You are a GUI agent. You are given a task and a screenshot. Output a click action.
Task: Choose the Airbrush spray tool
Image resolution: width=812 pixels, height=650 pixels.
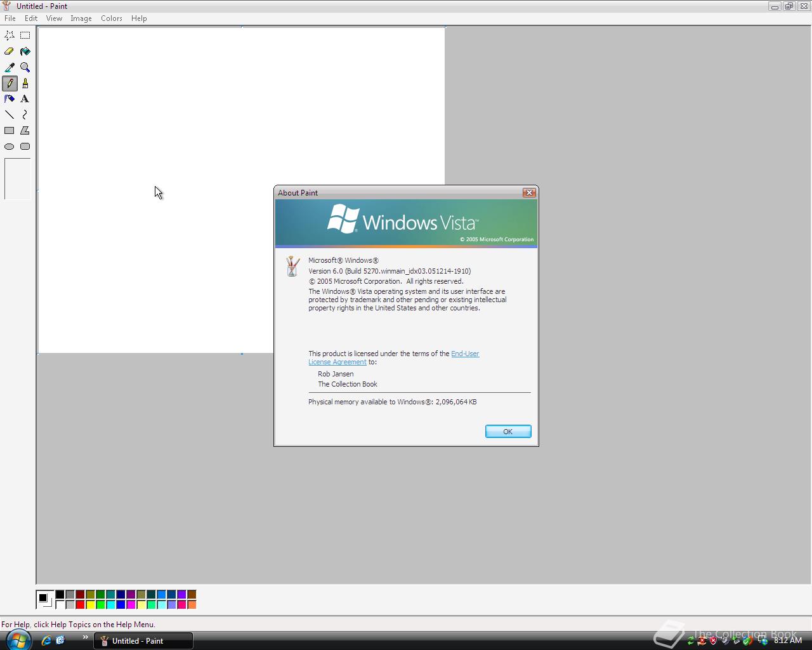pos(10,99)
